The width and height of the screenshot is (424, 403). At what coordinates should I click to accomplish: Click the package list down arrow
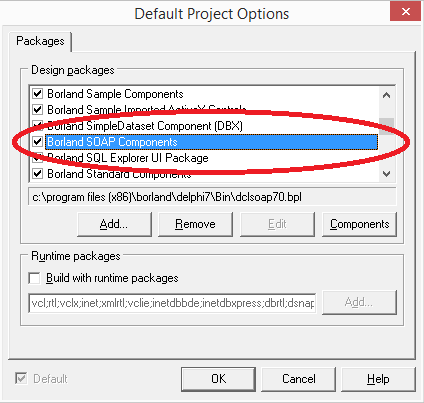pyautogui.click(x=387, y=174)
